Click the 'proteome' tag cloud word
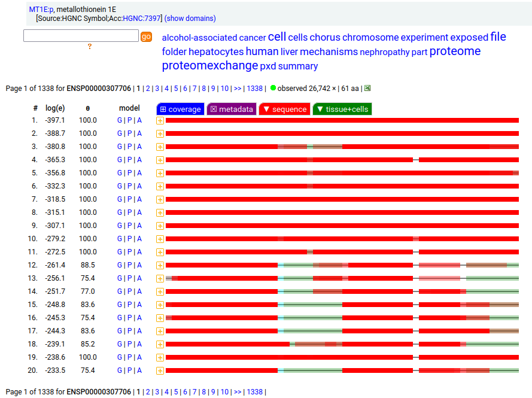The height and width of the screenshot is (398, 532). pyautogui.click(x=455, y=51)
